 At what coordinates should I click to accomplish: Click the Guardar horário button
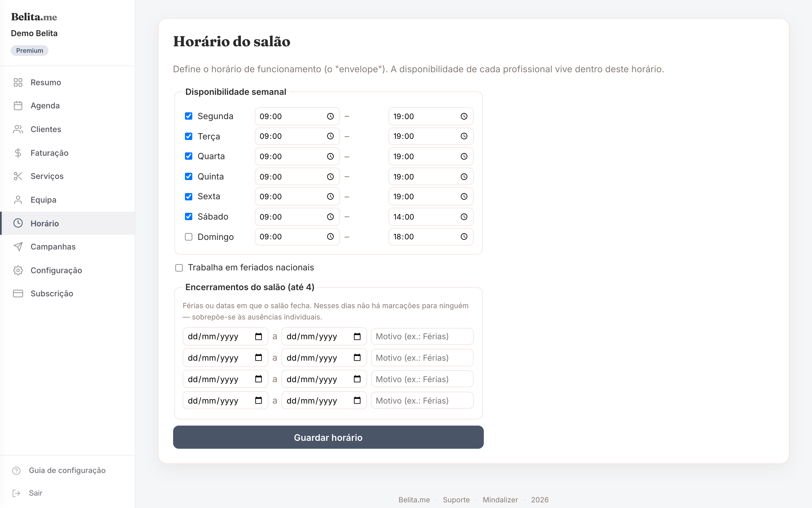(x=328, y=437)
